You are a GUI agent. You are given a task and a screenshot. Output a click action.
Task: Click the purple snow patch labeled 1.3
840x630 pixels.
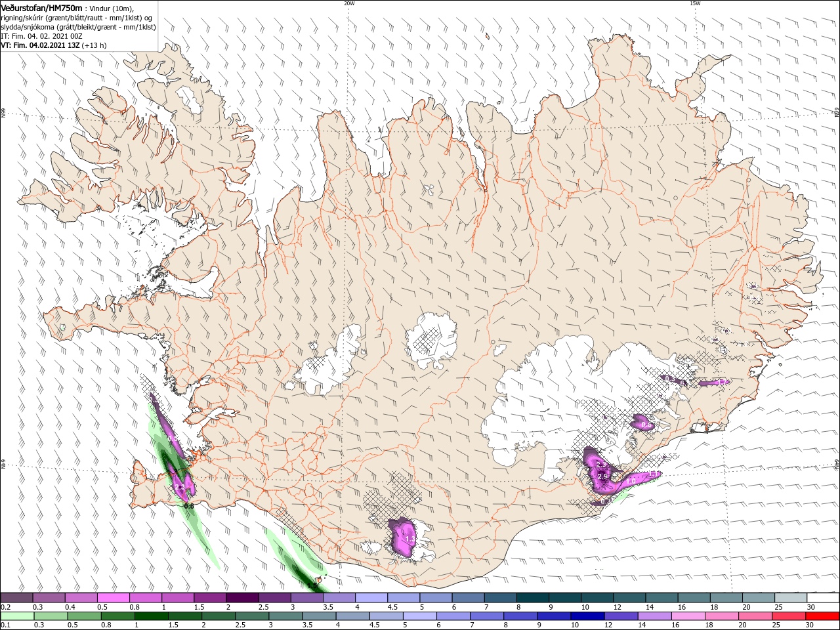pyautogui.click(x=403, y=537)
